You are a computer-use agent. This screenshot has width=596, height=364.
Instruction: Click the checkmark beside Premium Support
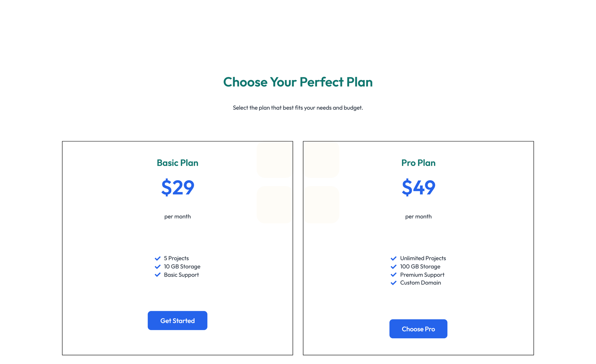coord(394,275)
